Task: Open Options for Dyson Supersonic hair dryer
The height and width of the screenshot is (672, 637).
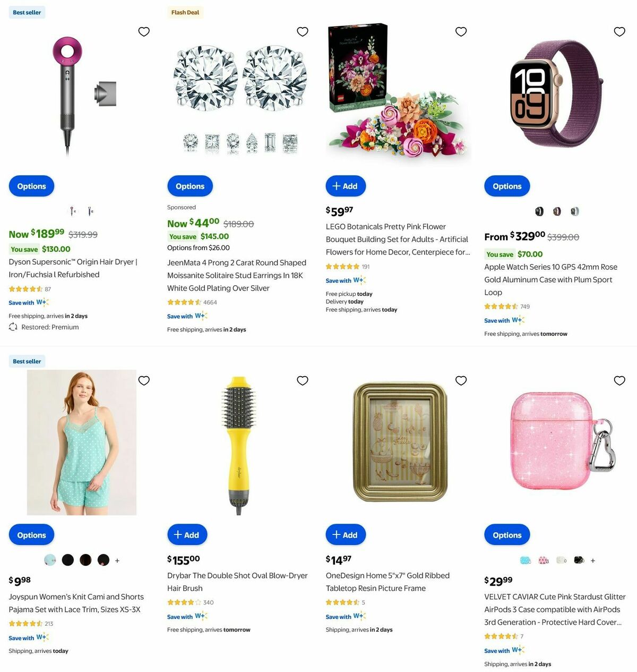Action: pos(31,186)
